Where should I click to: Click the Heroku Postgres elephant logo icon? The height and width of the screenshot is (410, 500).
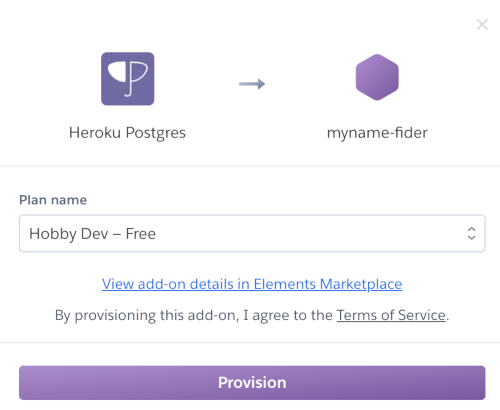tap(128, 79)
